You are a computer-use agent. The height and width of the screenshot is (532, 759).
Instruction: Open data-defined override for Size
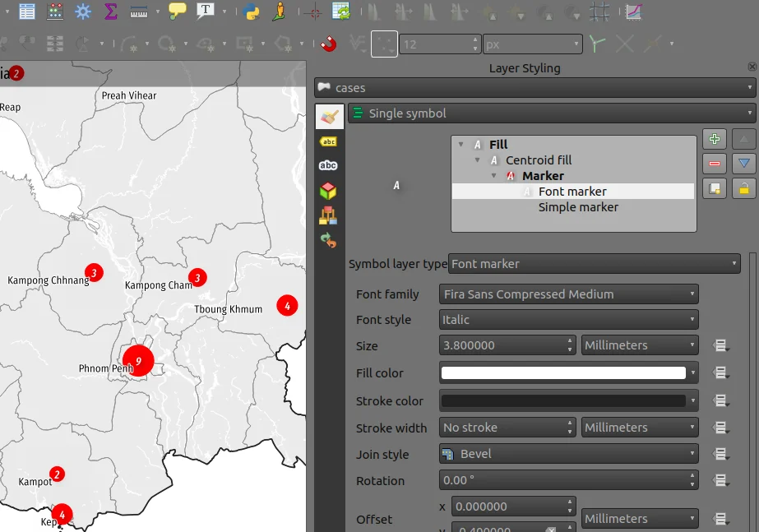click(721, 346)
